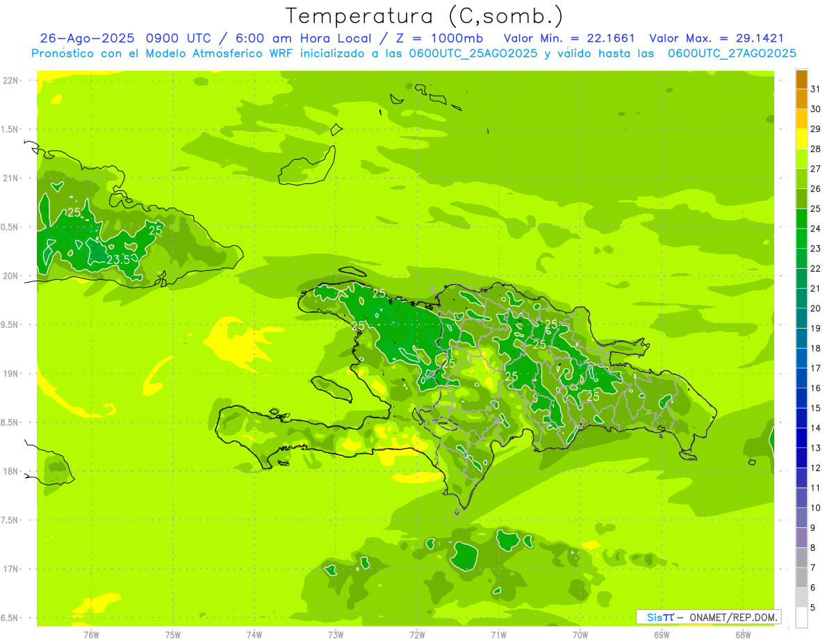Viewport: 834px width, 644px height.
Task: Pick the brown-orange swatch above 31
Action: [801, 80]
